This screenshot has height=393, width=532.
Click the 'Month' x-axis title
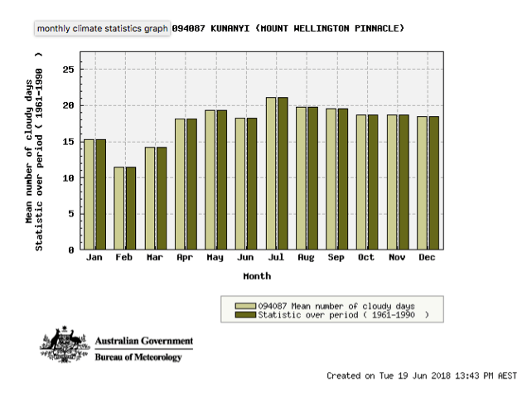257,276
